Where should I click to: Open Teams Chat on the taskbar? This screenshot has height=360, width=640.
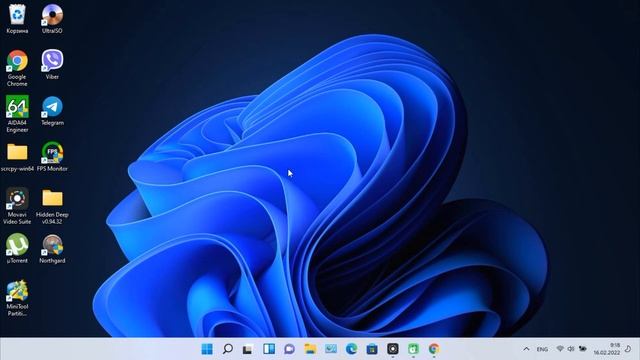coord(289,349)
